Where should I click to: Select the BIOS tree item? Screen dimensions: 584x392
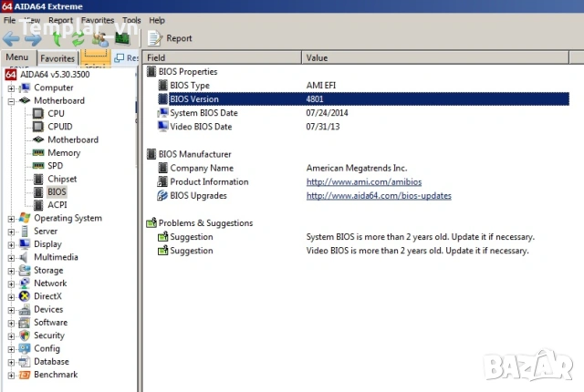pos(57,192)
